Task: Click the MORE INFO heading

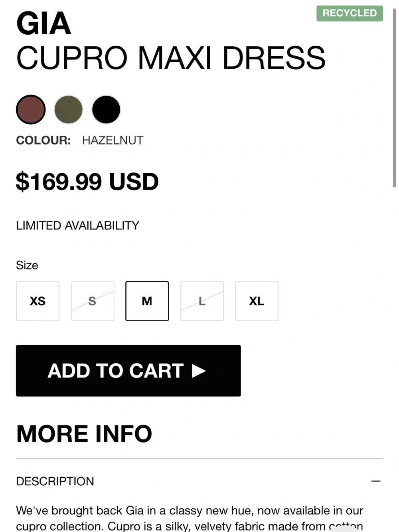Action: (x=84, y=434)
